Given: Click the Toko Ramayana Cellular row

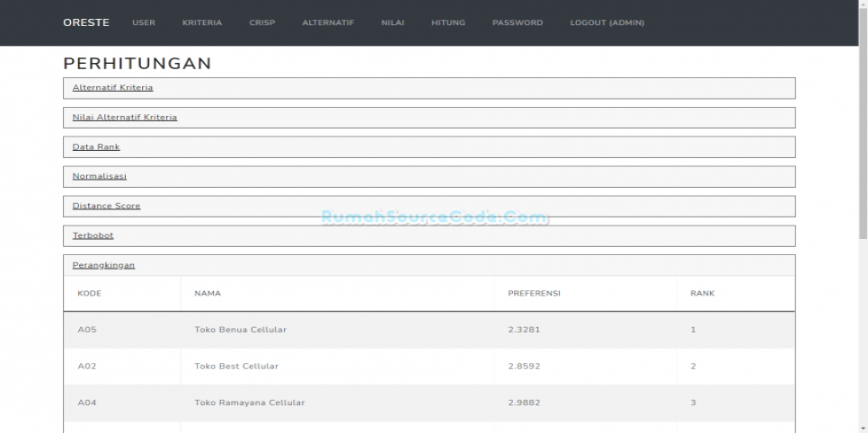Looking at the screenshot, I should pos(249,403).
